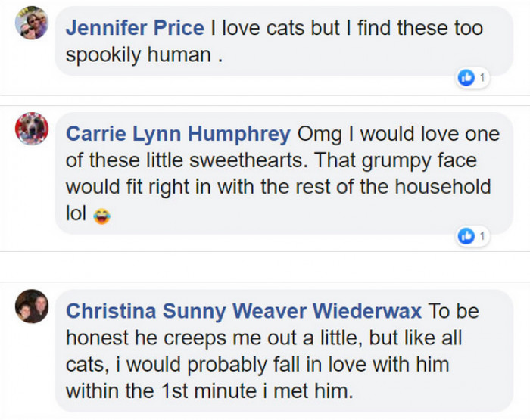Visit Carrie Lynn Humphrey's profile via name
This screenshot has width=530, height=420.
pos(178,134)
